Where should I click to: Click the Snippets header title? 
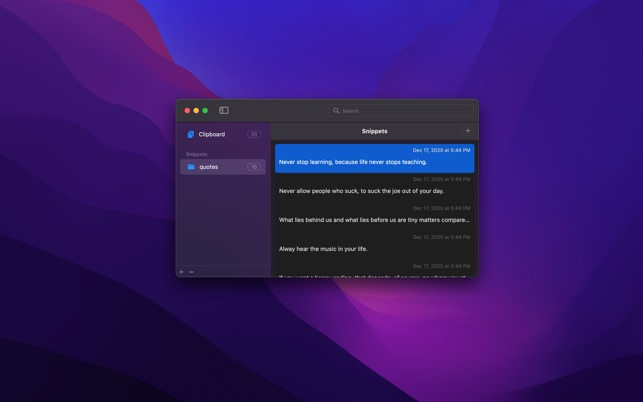pos(374,131)
